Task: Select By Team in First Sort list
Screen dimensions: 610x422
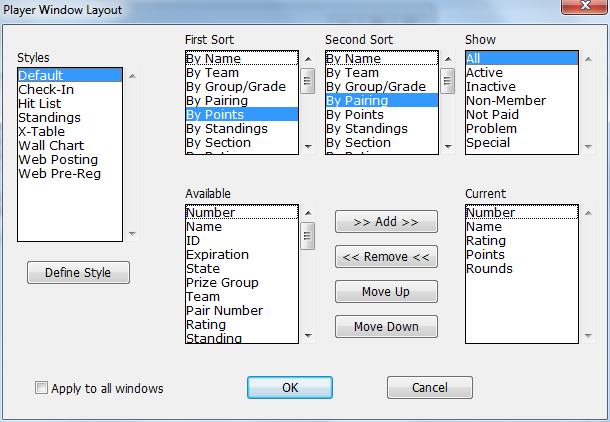Action: pyautogui.click(x=213, y=73)
